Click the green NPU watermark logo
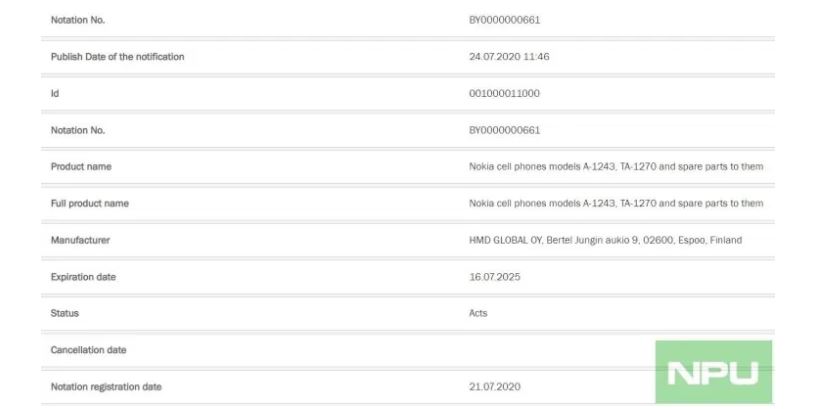 coord(713,372)
